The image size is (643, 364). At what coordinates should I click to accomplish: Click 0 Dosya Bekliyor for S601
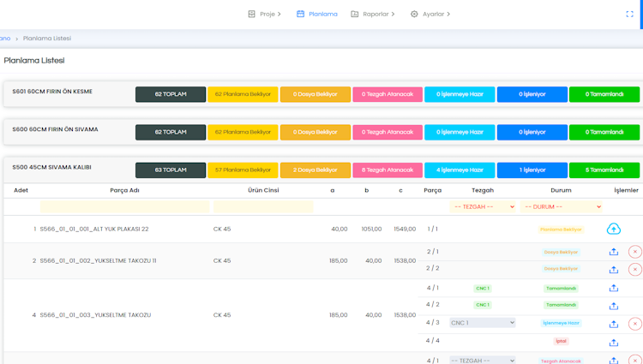click(x=315, y=94)
